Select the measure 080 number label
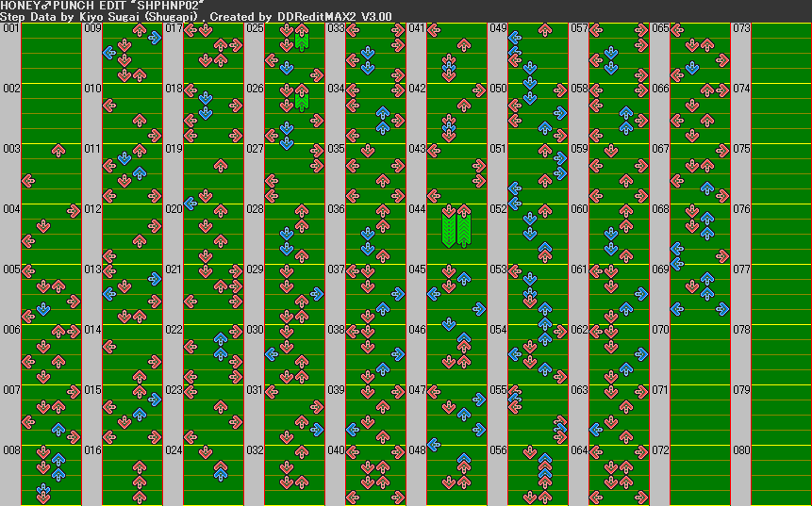Viewport: 812px width, 506px height. 740,450
